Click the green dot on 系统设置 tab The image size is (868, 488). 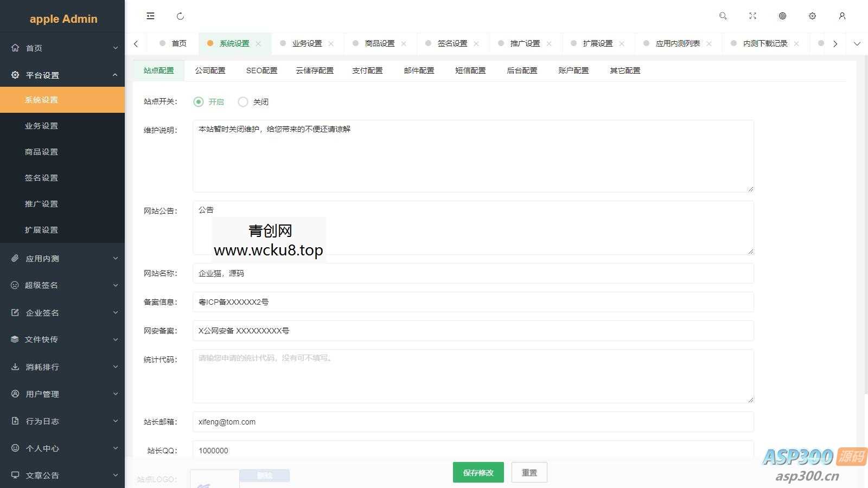tap(211, 43)
